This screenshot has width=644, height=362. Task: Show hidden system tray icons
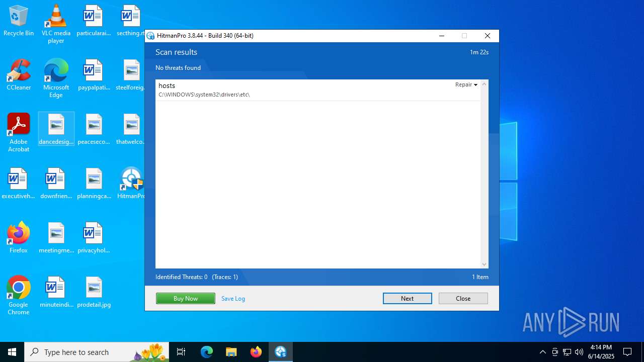[542, 352]
